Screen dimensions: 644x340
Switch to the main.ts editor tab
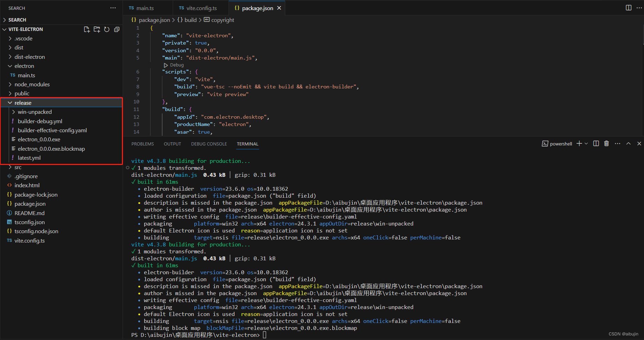[x=148, y=8]
